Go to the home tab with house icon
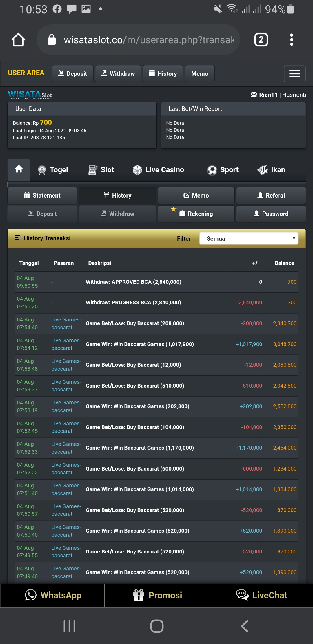The width and height of the screenshot is (313, 644). [19, 169]
